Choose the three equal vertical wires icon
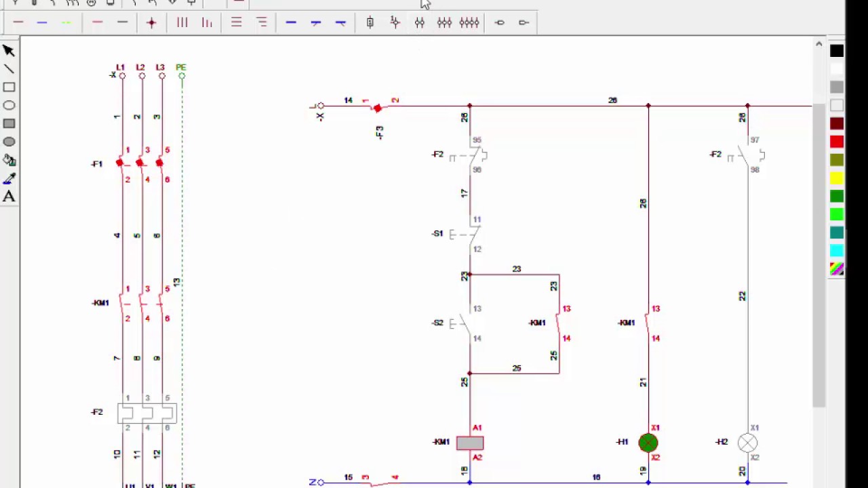 point(182,22)
